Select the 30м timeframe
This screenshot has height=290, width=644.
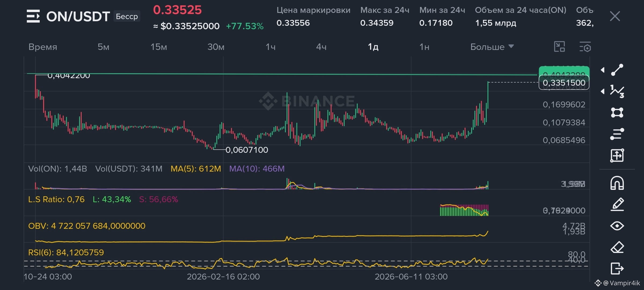point(216,47)
